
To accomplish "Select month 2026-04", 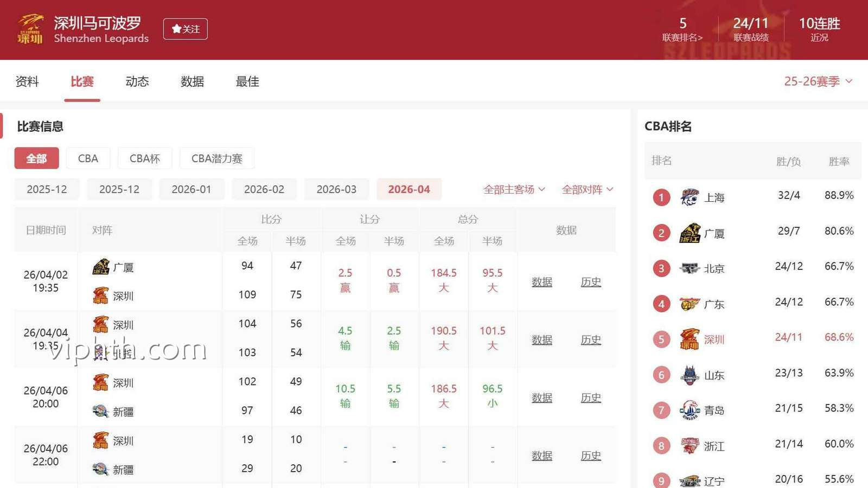I will click(x=409, y=189).
